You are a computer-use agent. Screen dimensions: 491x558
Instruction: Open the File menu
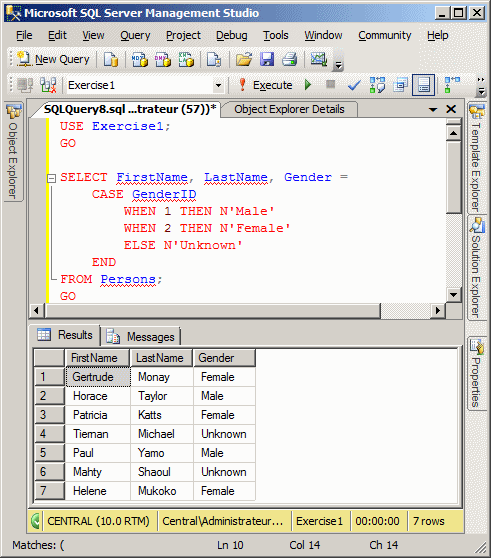pos(24,35)
